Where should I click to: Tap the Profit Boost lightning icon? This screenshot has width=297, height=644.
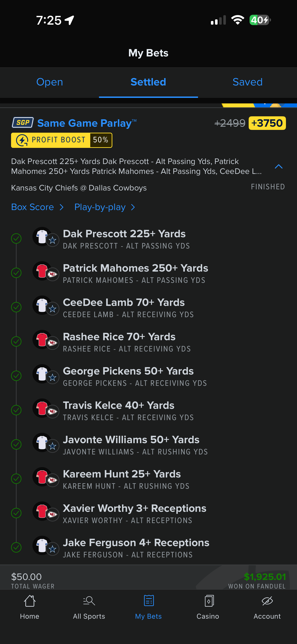[22, 140]
